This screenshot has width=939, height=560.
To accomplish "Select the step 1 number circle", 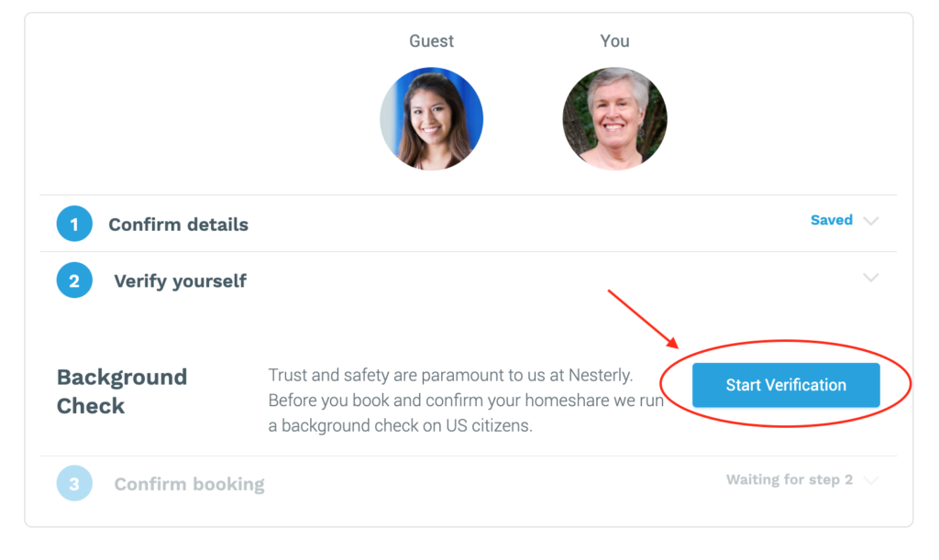I will tap(74, 224).
